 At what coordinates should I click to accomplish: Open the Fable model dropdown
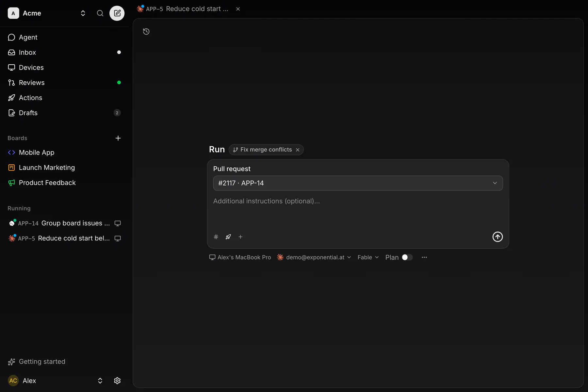click(x=368, y=257)
